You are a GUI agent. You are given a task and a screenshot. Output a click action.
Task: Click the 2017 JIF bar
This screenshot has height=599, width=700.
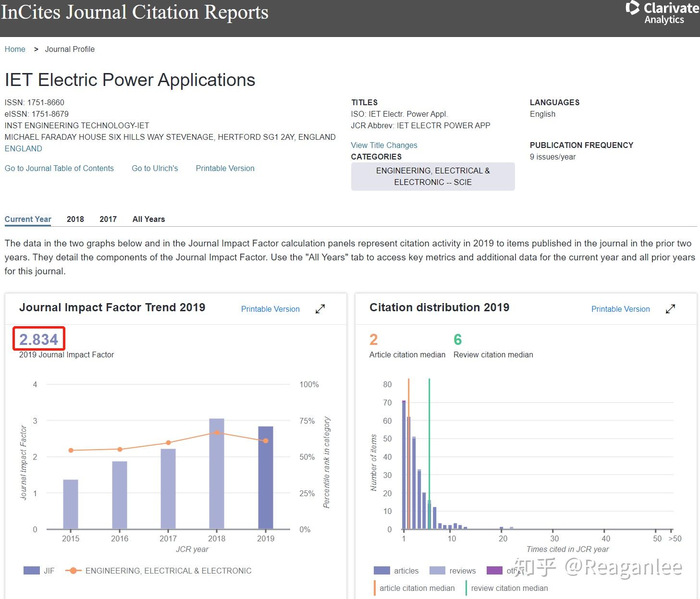tap(168, 489)
